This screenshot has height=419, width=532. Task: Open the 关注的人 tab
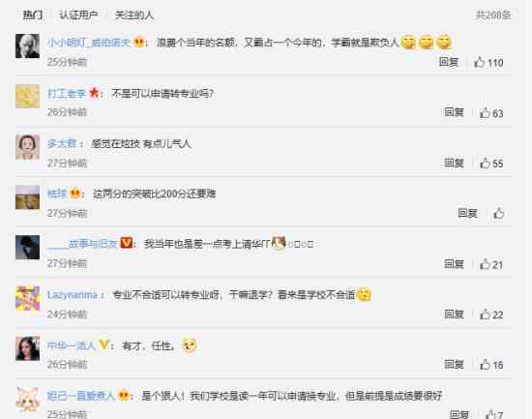pos(134,15)
